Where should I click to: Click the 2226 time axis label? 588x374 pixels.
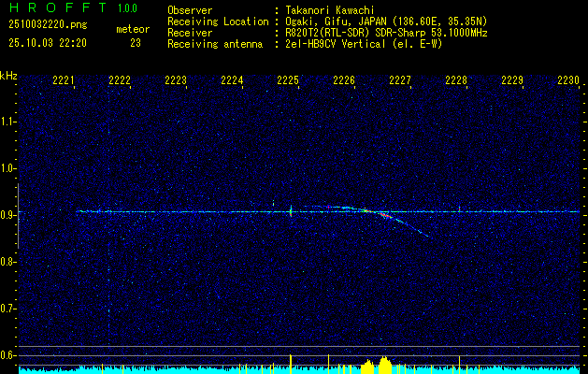point(344,80)
